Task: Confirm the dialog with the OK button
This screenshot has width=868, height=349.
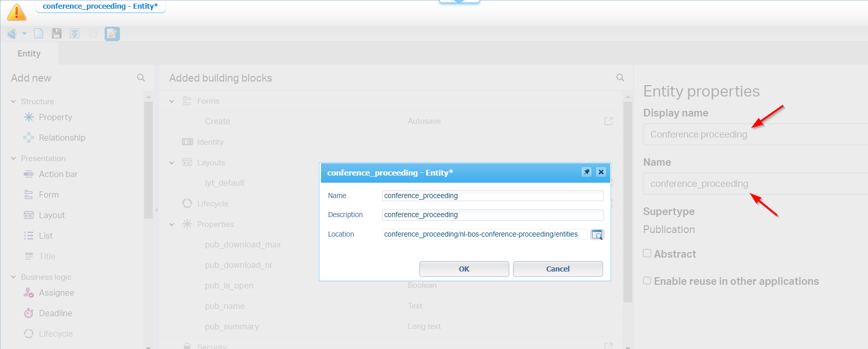Action: pos(463,269)
